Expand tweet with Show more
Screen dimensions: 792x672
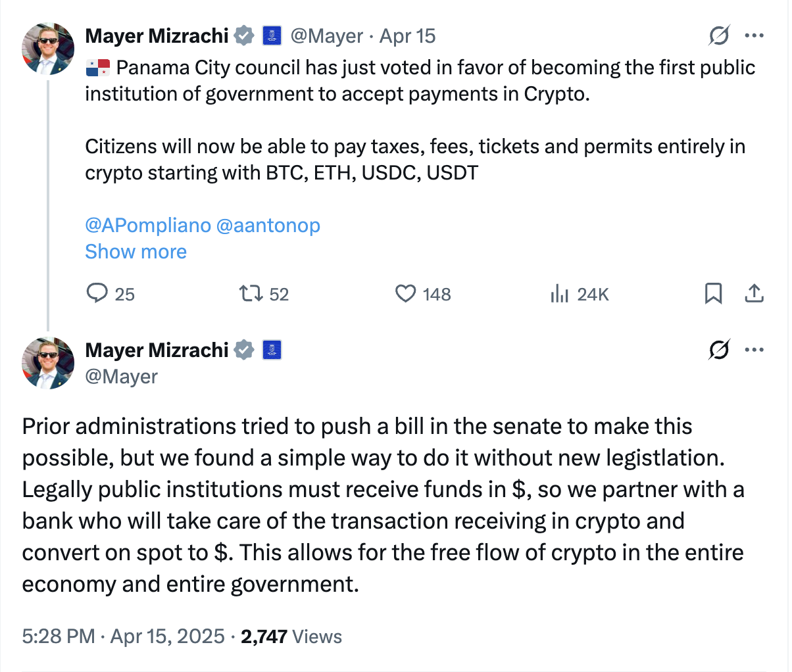(136, 252)
